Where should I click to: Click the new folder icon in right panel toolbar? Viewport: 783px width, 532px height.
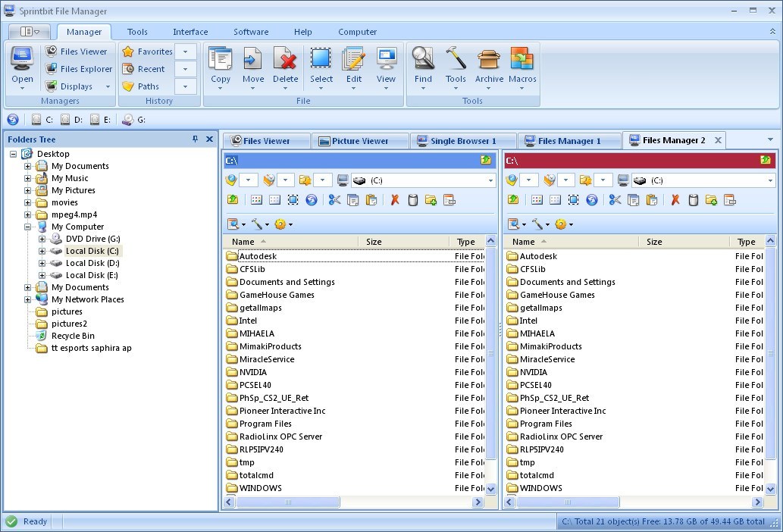[x=713, y=199]
